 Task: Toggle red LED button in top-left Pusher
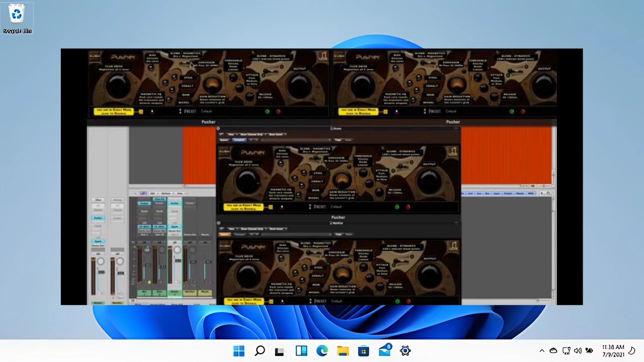pos(278,111)
